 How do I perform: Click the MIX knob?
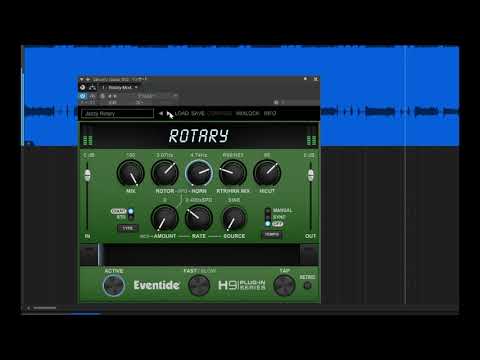tap(131, 173)
